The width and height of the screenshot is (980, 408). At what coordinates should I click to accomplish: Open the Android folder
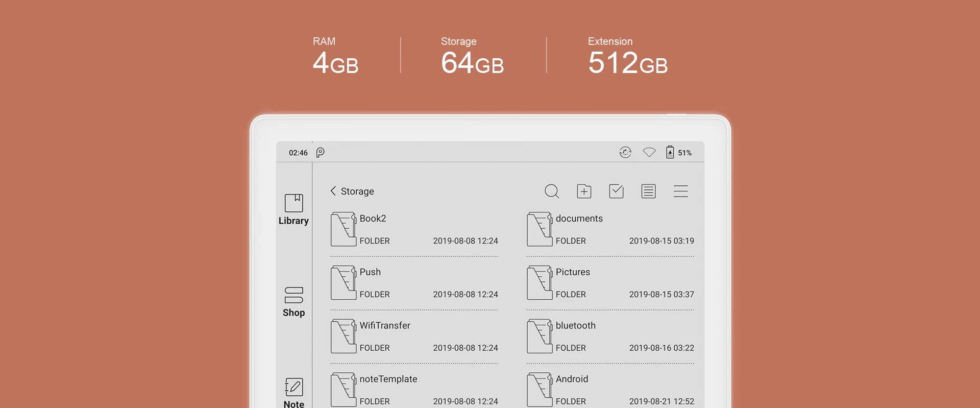(610, 390)
